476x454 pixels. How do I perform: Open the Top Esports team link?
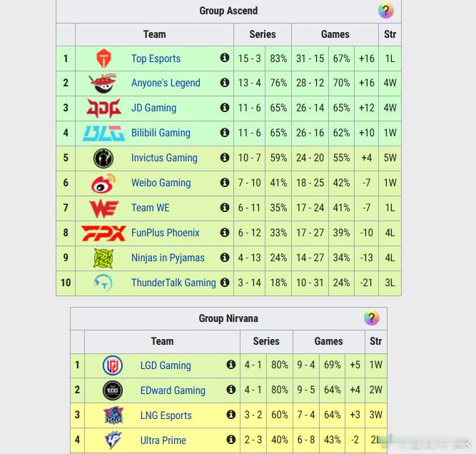tap(156, 59)
